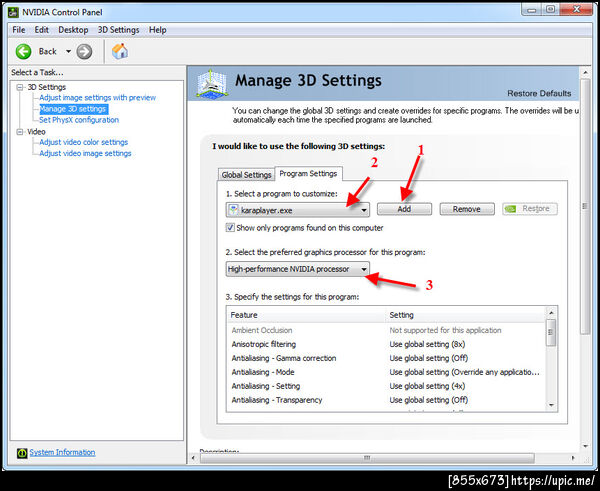Select the Antialiasing - Setting row

pos(386,386)
